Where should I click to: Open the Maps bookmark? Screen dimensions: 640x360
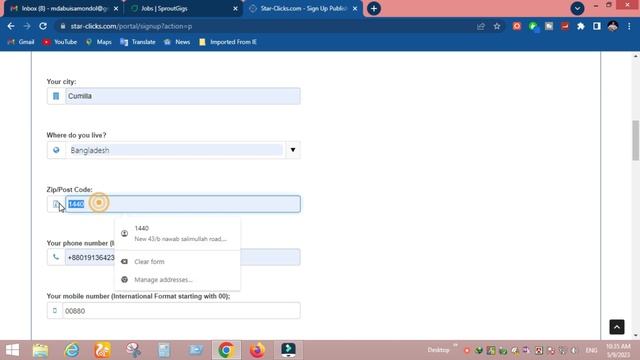pyautogui.click(x=99, y=42)
